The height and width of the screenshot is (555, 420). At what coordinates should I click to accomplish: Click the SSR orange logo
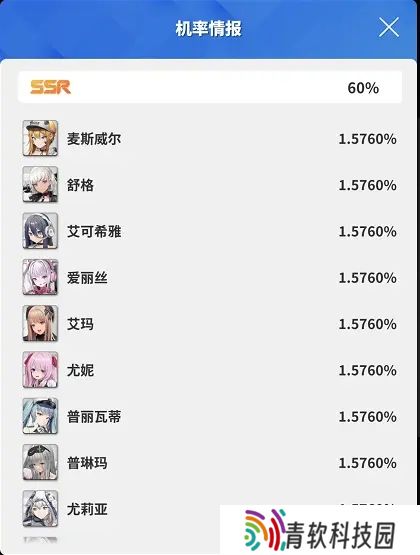50,87
